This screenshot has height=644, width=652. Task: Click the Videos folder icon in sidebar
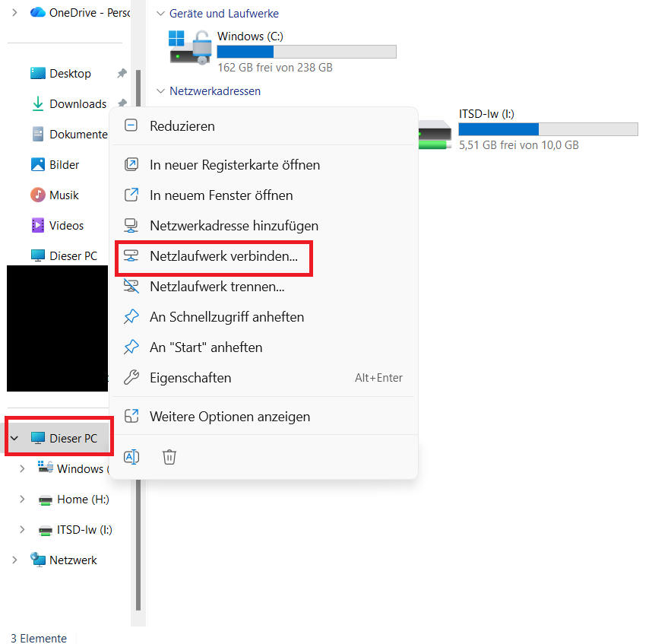click(38, 226)
